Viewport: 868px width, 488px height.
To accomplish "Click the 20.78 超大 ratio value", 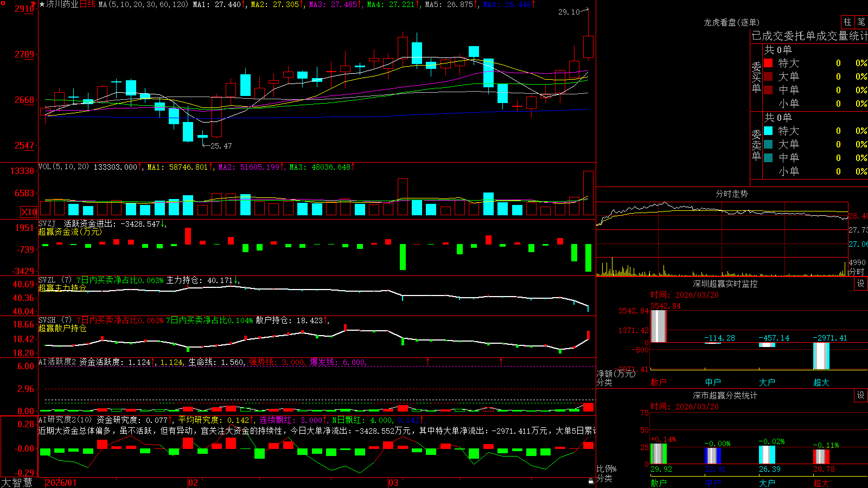I will 824,469.
